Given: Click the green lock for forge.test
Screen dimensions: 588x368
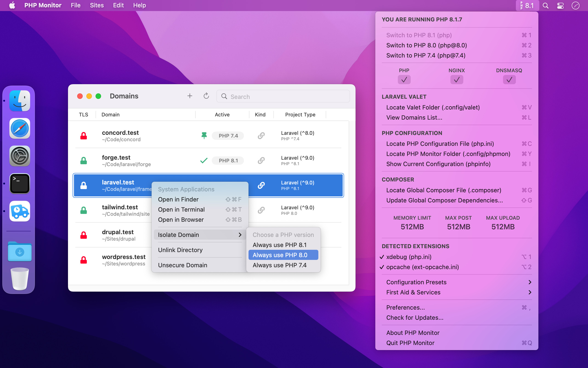Looking at the screenshot, I should tap(84, 160).
